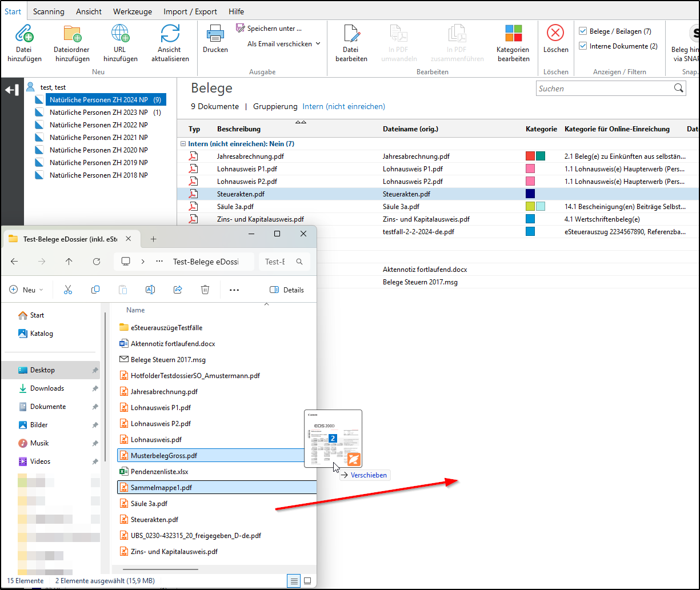Viewport: 700px width, 590px height.
Task: Open the Neu dropdown in Explorer
Action: coord(26,290)
